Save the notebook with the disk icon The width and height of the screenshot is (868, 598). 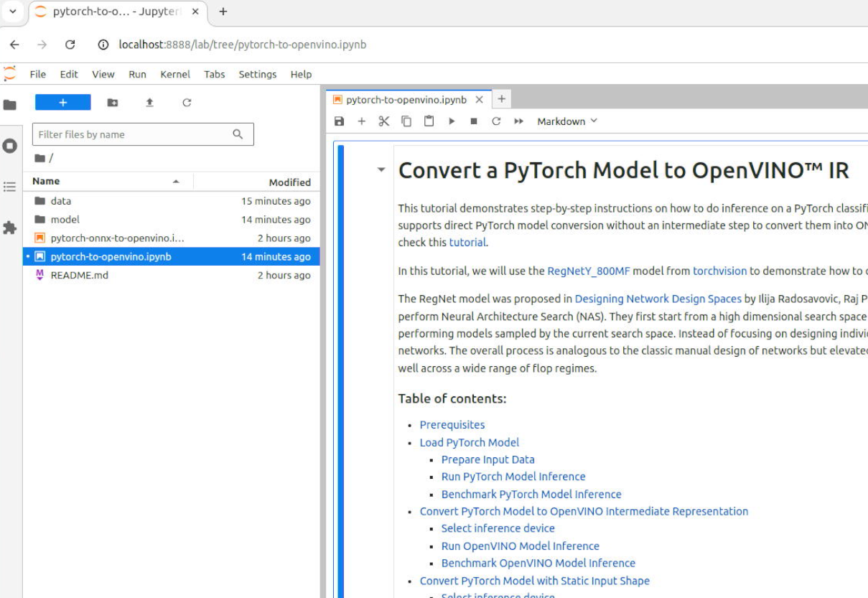click(340, 121)
